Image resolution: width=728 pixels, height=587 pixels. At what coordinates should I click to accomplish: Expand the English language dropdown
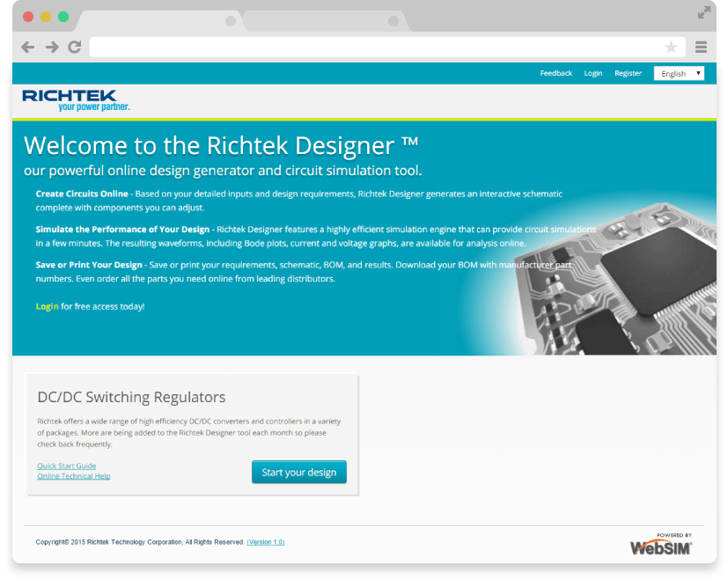coord(679,73)
